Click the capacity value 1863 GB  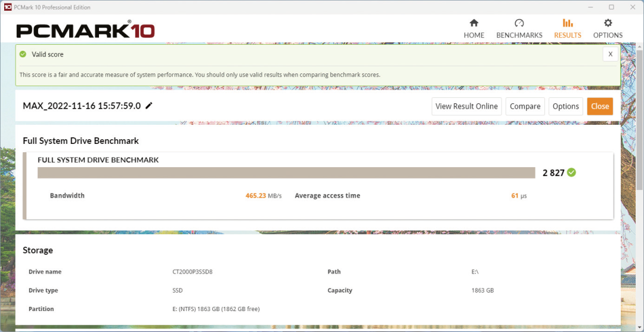482,290
